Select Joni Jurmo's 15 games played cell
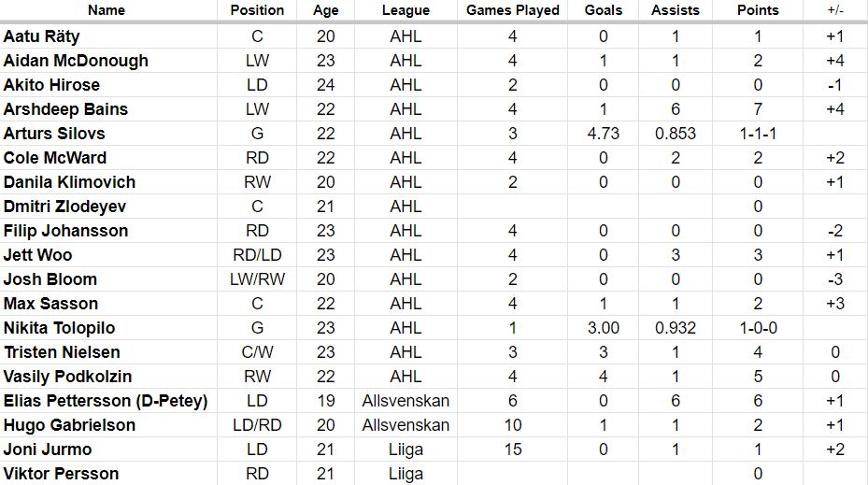Viewport: 868px width, 485px height. pyautogui.click(x=513, y=449)
